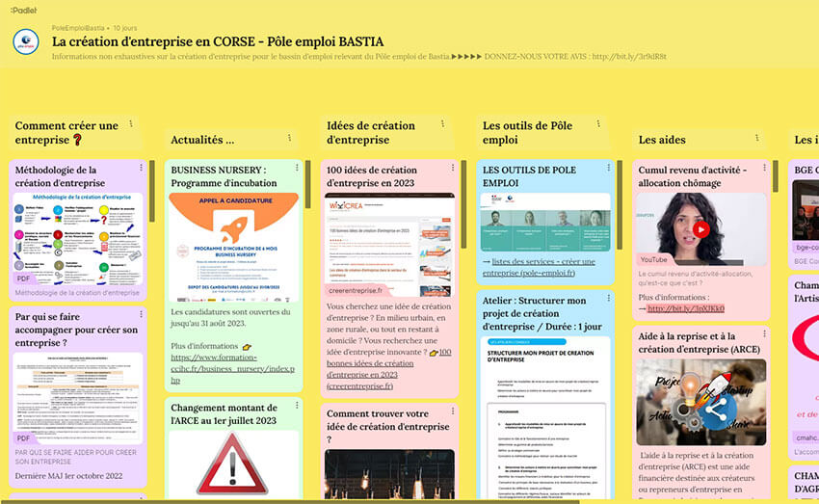Open options menu for Actualités column

[x=289, y=138]
